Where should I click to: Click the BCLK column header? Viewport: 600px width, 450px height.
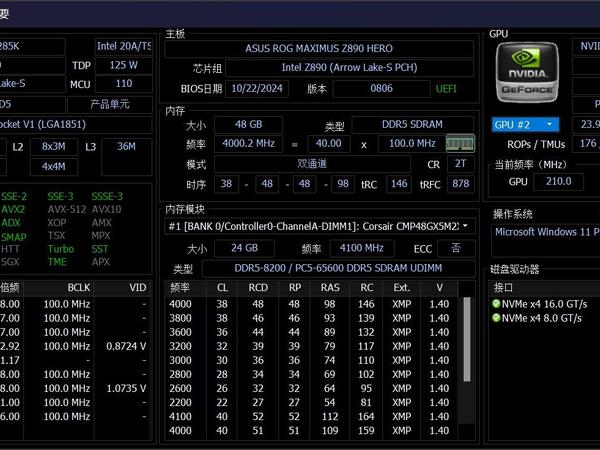click(x=59, y=288)
